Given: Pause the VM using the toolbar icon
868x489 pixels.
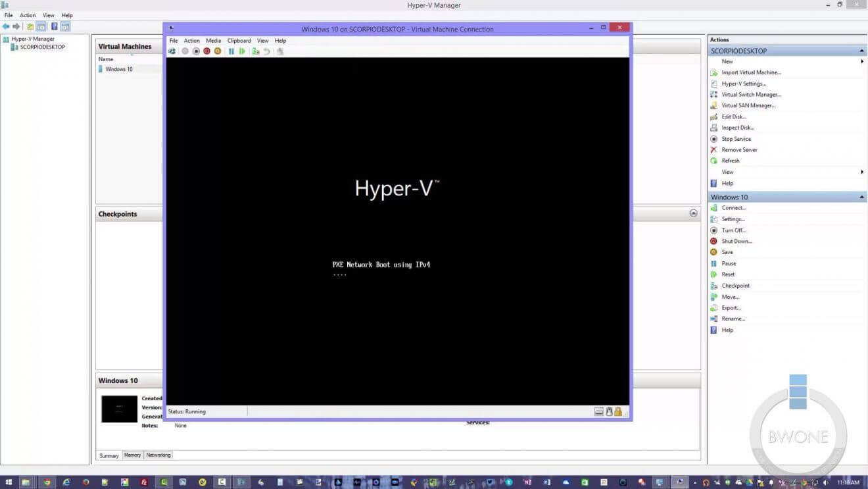Looking at the screenshot, I should [x=231, y=51].
